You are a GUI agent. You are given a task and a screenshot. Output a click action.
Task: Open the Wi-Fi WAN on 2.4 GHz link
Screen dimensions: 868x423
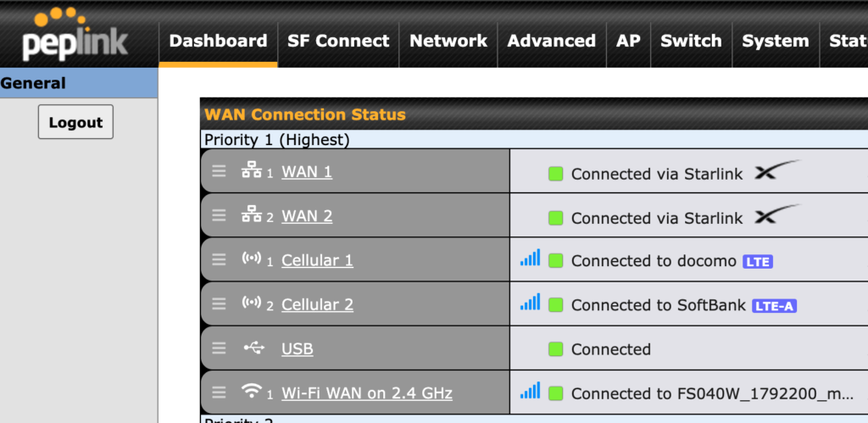367,393
